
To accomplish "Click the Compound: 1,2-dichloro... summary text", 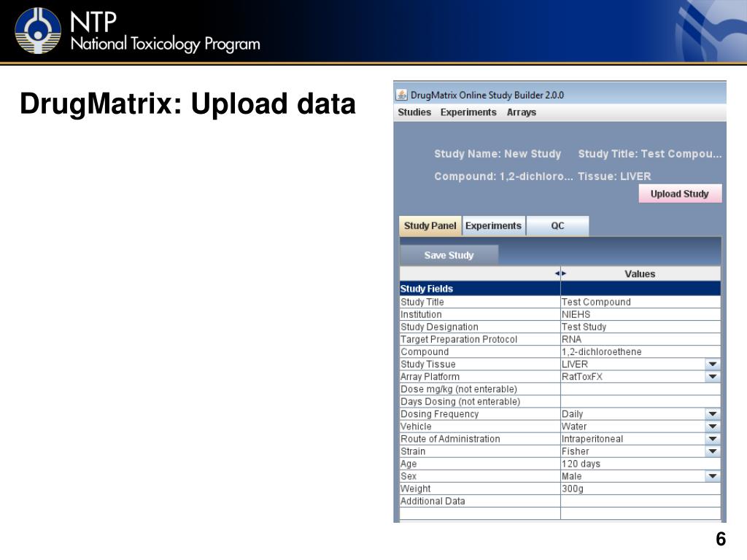I will [x=503, y=176].
